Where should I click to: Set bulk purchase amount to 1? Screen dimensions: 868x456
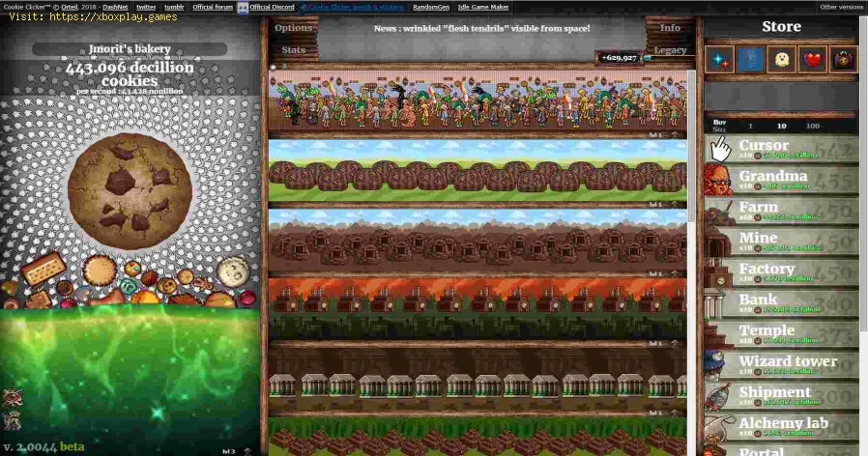click(x=751, y=126)
